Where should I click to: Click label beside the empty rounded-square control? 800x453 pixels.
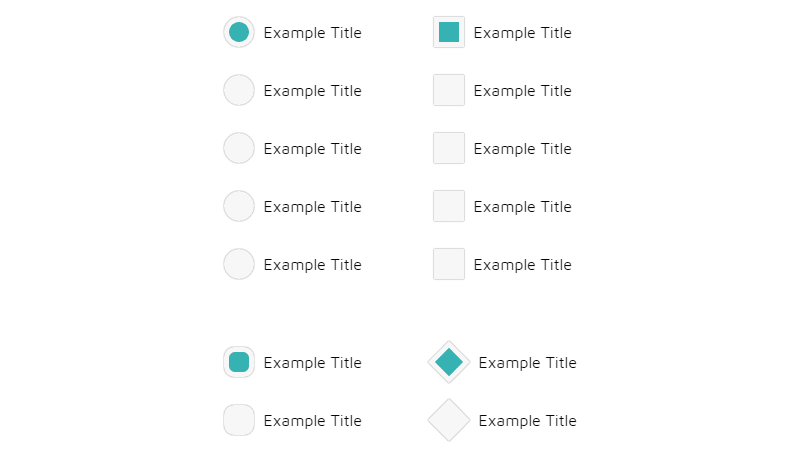(312, 421)
